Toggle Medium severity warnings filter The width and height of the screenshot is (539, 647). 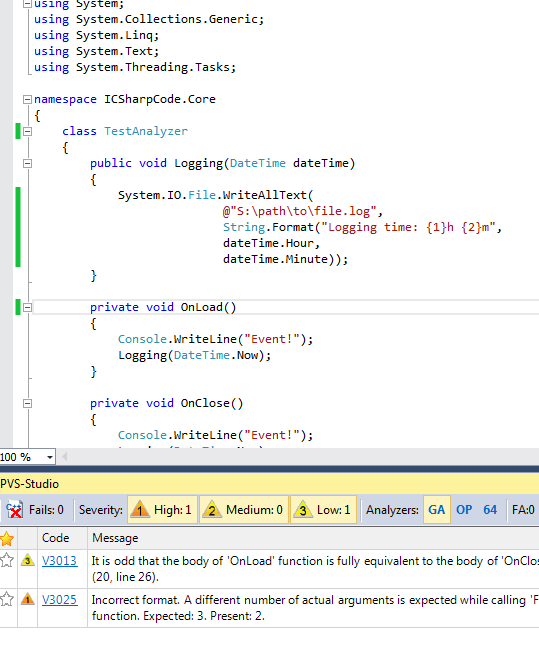[x=243, y=510]
